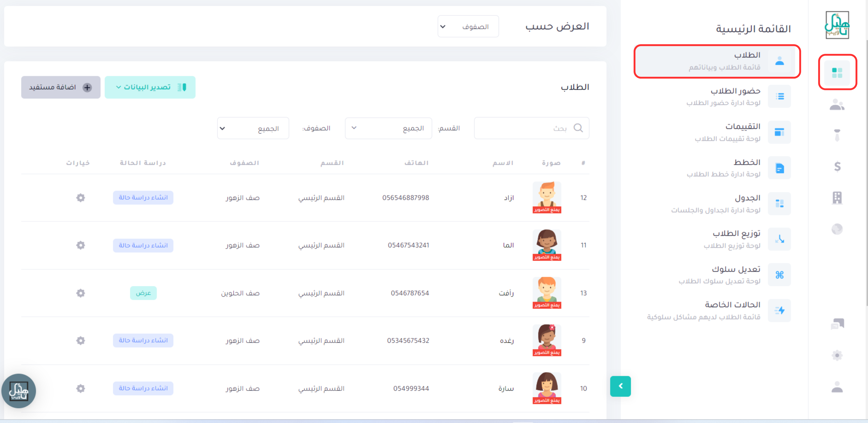868x423 pixels.
Task: Open options gear for الما row
Action: (x=81, y=245)
